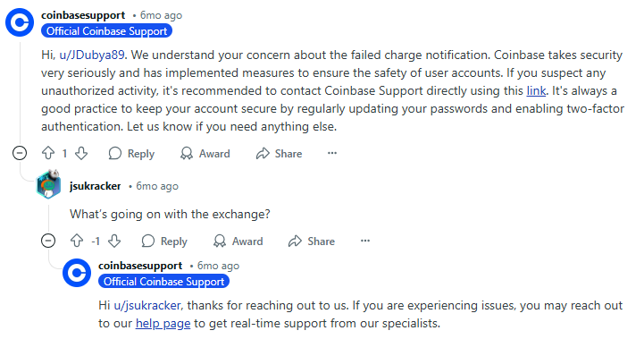The height and width of the screenshot is (339, 644).
Task: Click the top coinbasesupport Coinbase logo avatar
Action: point(20,22)
